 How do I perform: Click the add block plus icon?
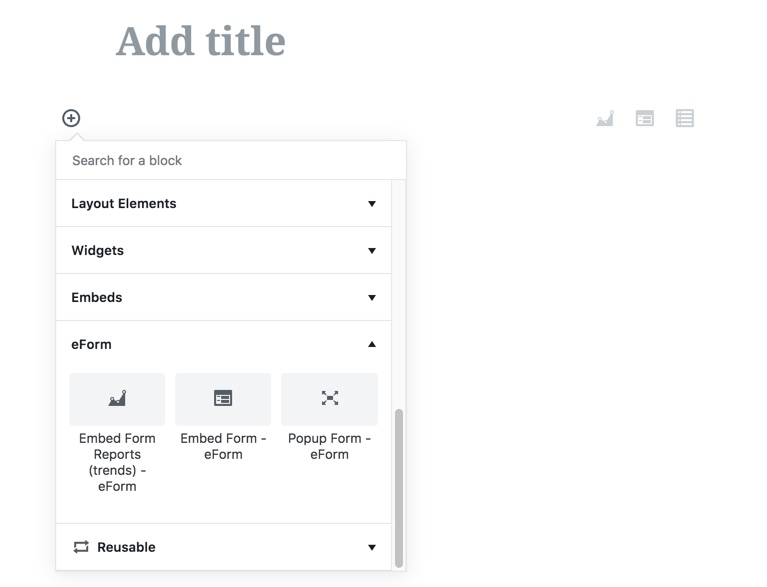pyautogui.click(x=71, y=118)
